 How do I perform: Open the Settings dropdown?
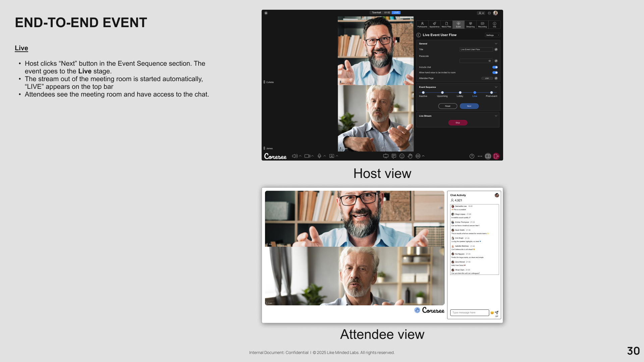point(492,35)
